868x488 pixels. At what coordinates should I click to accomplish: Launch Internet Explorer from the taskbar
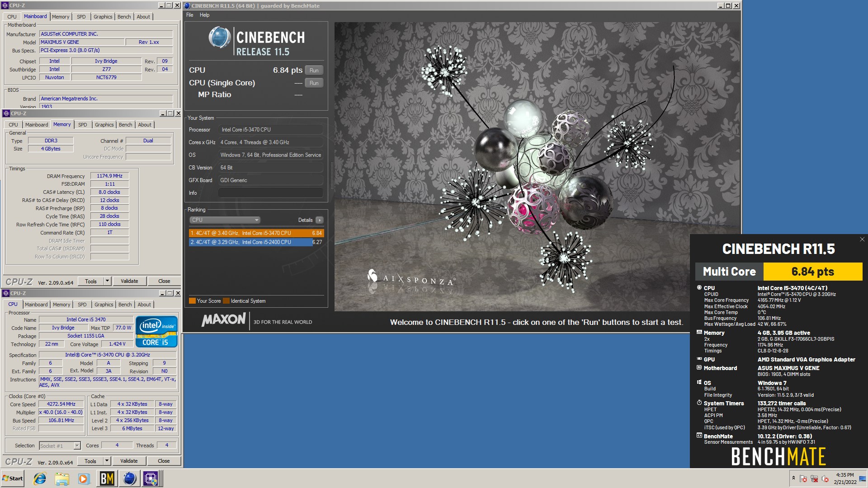pyautogui.click(x=40, y=479)
